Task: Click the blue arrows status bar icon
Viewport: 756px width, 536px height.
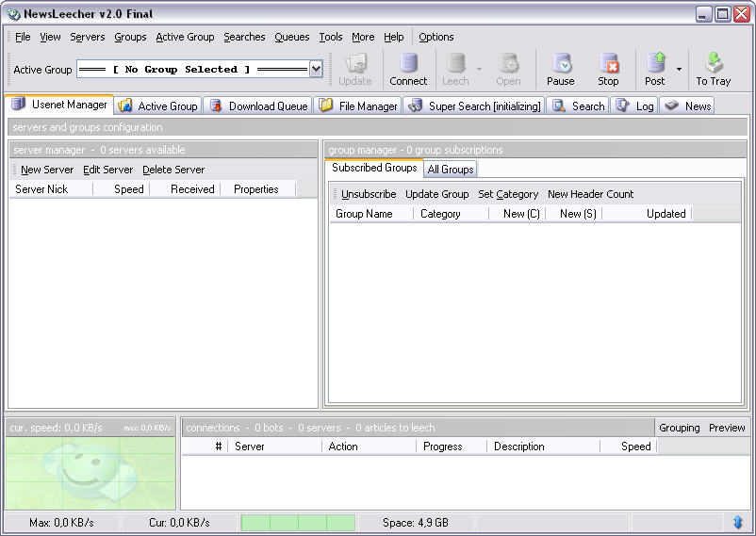Action: click(738, 522)
